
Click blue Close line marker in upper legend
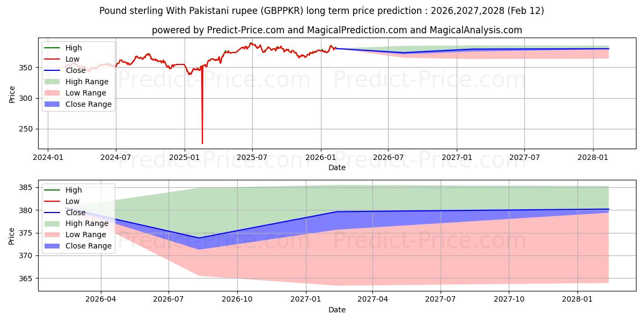(x=53, y=71)
